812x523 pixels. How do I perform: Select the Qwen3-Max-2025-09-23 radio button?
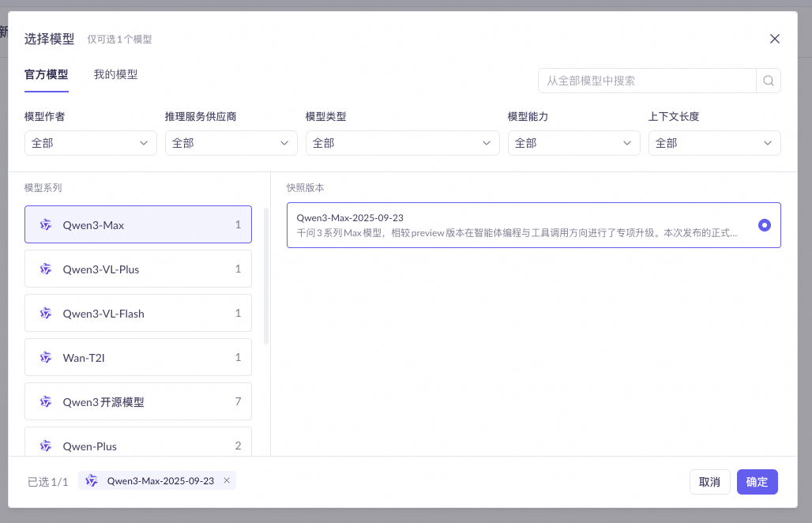coord(765,225)
